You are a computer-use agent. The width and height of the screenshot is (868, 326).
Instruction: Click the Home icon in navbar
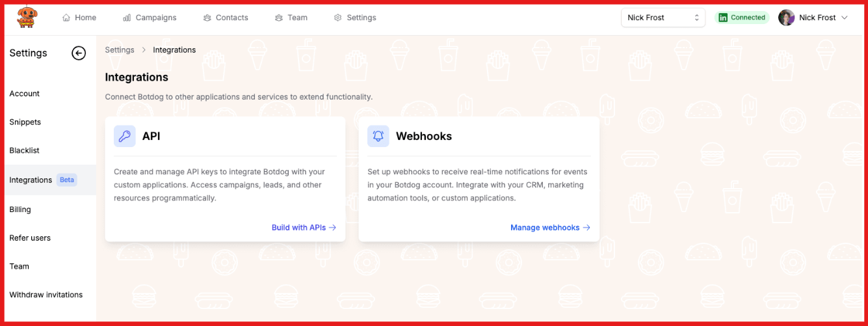click(66, 18)
